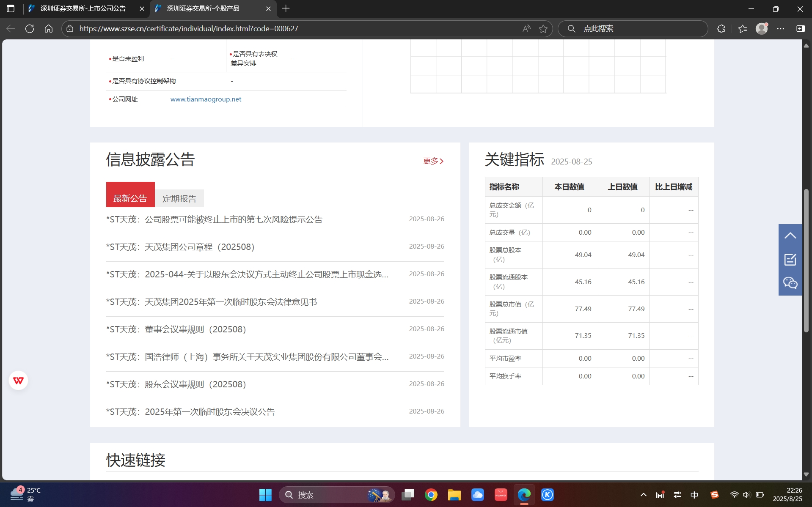Open weather widget showing 25°C
Screen dimensions: 812x507
tap(25, 494)
